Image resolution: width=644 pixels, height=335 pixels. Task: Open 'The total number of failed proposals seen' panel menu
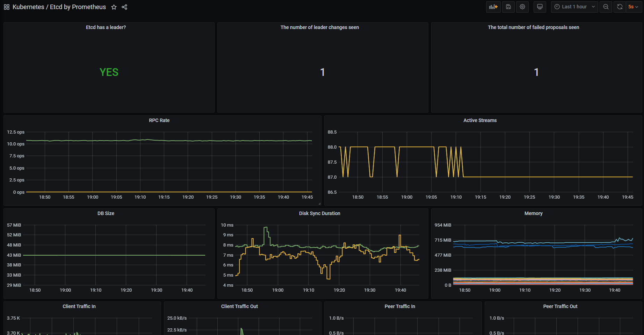click(534, 27)
